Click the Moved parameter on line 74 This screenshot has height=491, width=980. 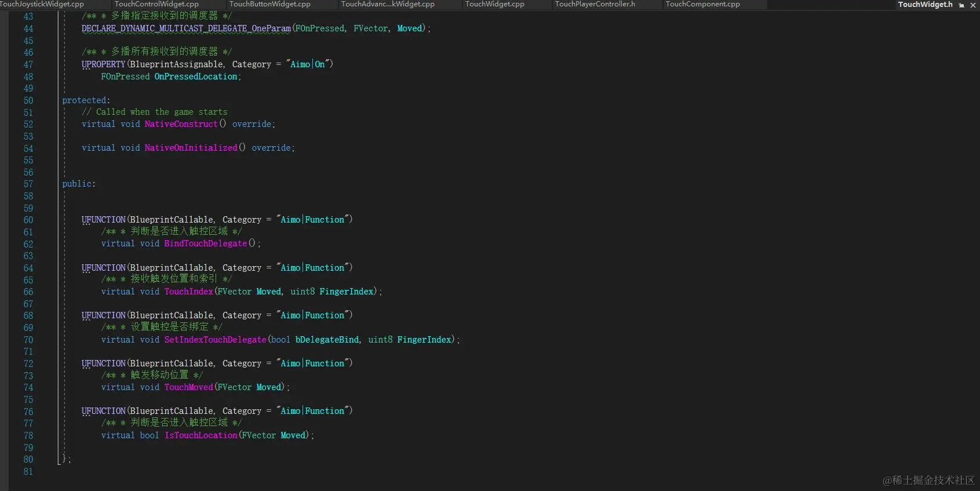tap(268, 387)
